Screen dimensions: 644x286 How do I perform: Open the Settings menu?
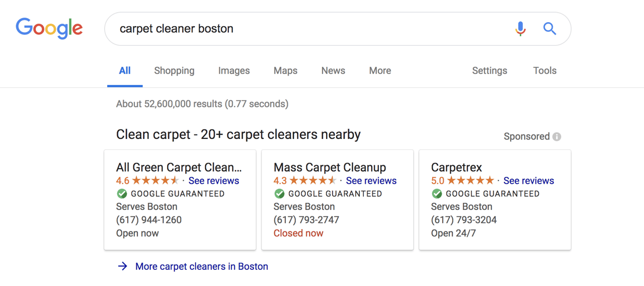point(489,71)
